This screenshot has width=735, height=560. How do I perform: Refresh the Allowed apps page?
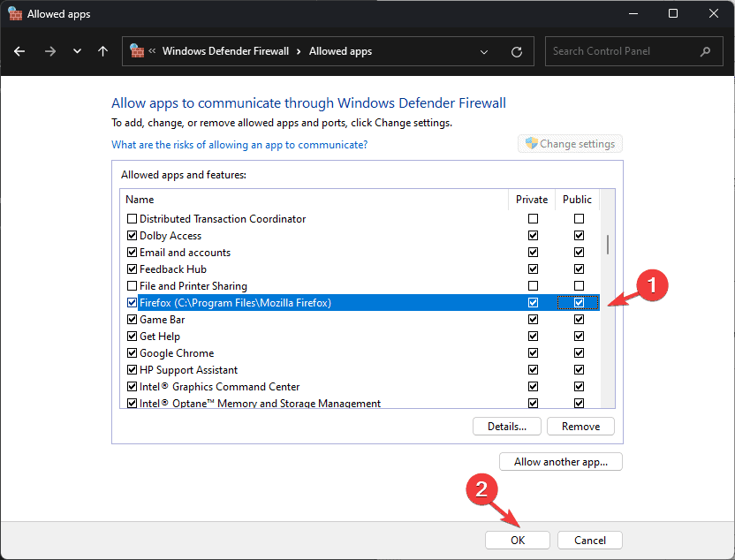click(517, 51)
